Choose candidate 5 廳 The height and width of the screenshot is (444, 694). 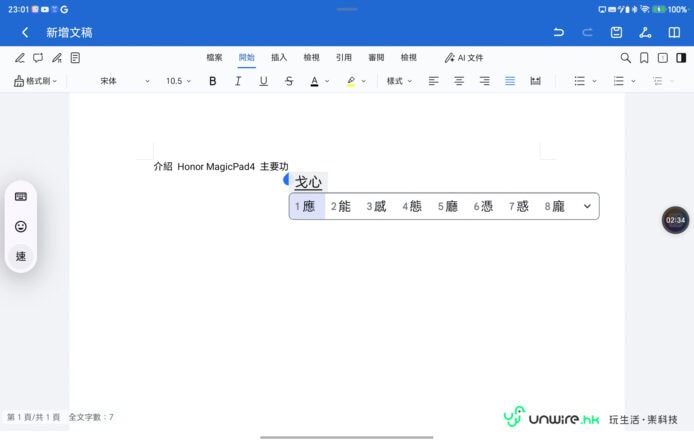(x=447, y=206)
